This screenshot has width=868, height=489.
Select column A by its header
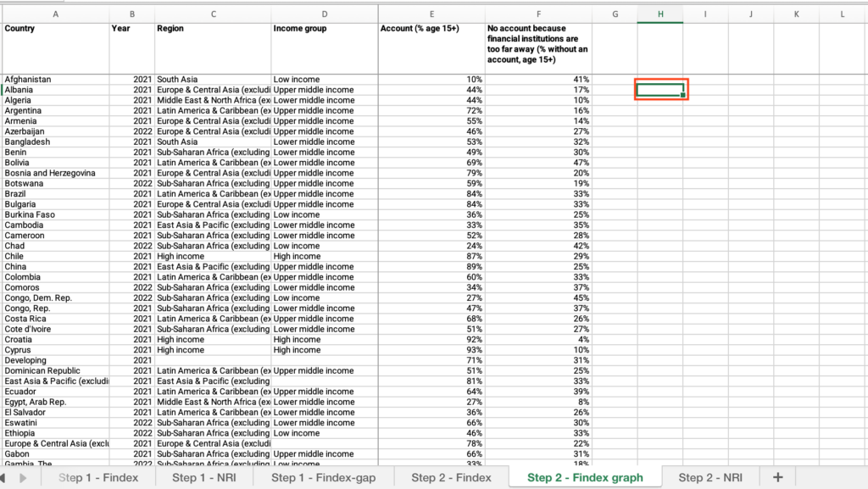(x=55, y=14)
